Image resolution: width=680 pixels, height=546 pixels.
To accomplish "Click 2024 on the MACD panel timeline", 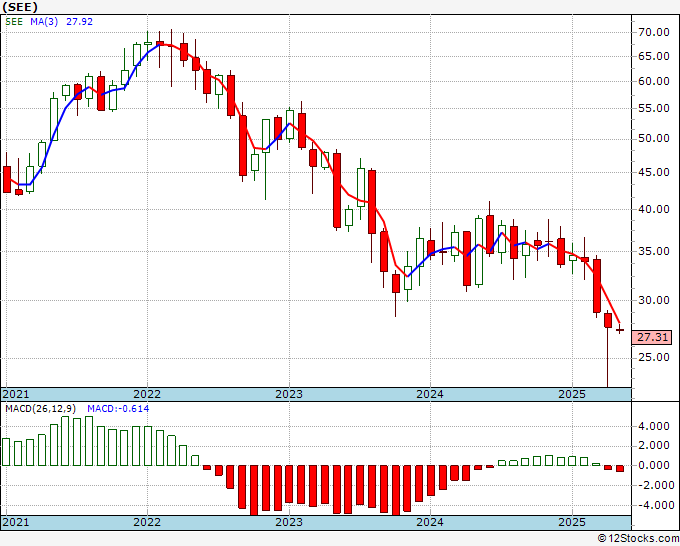I will [x=430, y=522].
